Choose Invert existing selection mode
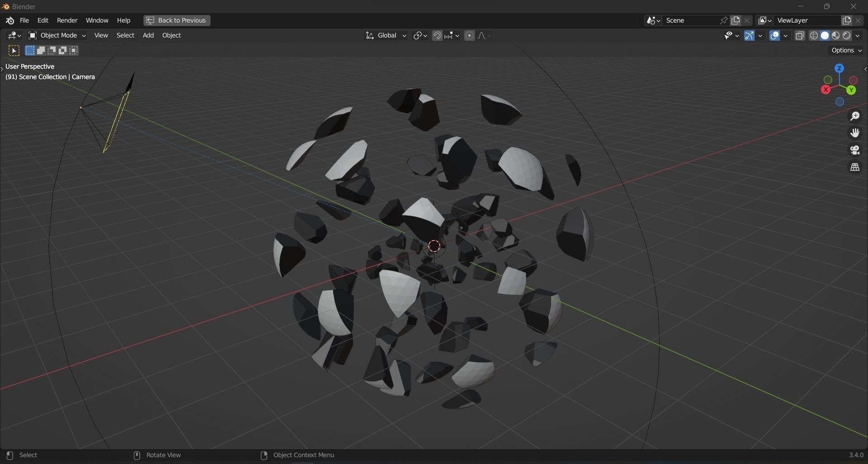The width and height of the screenshot is (868, 464). 63,51
